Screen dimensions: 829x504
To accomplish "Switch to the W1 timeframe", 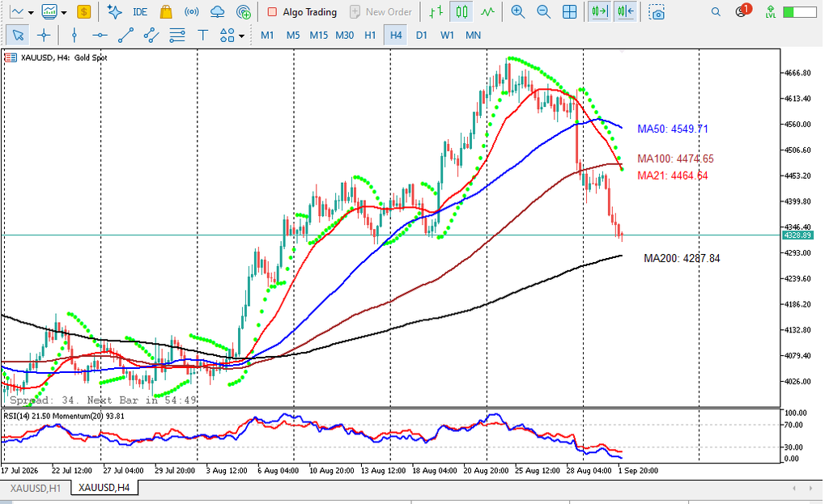I will [x=447, y=36].
